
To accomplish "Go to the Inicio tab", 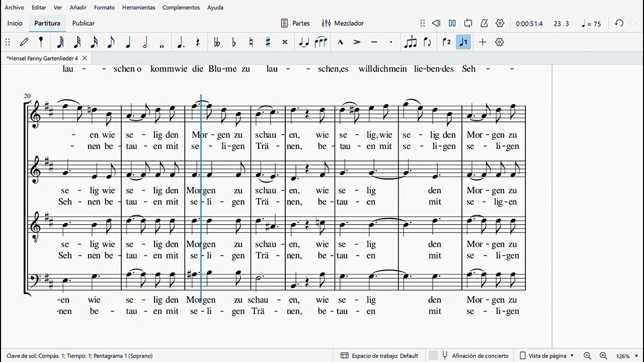I will [15, 23].
